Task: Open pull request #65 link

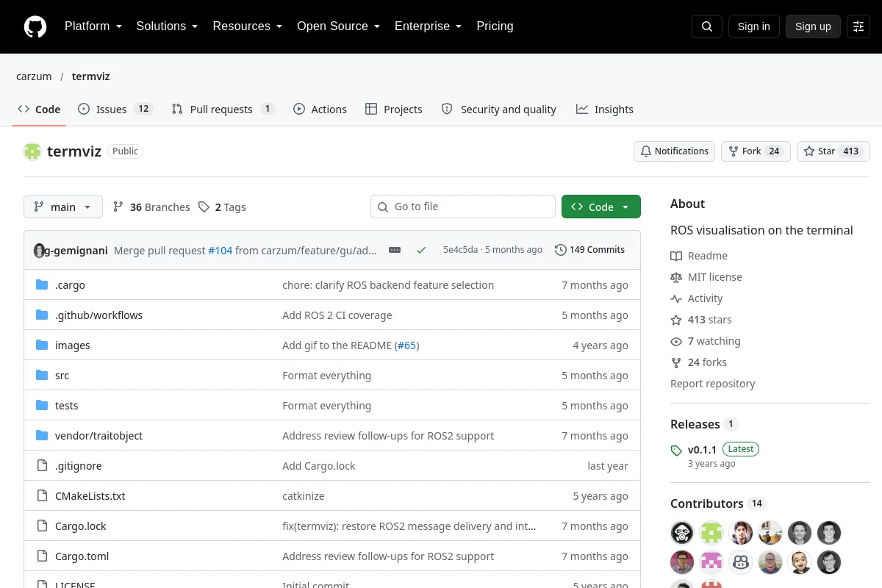Action: pyautogui.click(x=408, y=345)
